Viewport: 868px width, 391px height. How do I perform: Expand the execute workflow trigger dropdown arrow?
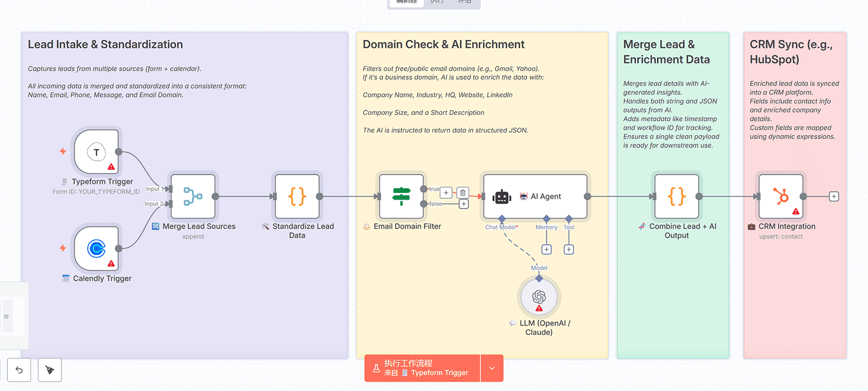point(492,368)
